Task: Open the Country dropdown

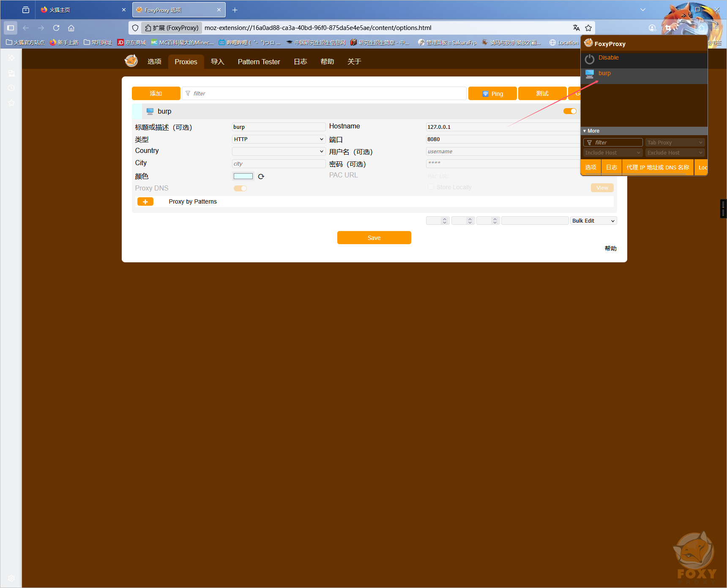Action: click(279, 151)
